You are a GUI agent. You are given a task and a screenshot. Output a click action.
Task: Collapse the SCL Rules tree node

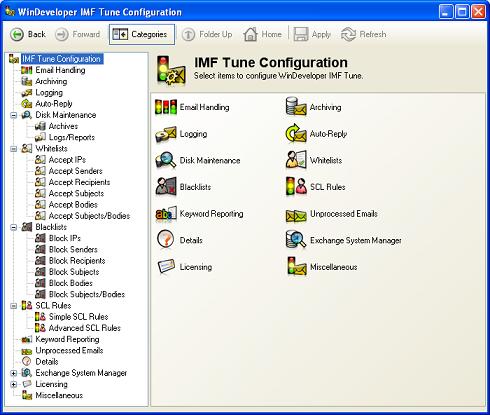14,306
